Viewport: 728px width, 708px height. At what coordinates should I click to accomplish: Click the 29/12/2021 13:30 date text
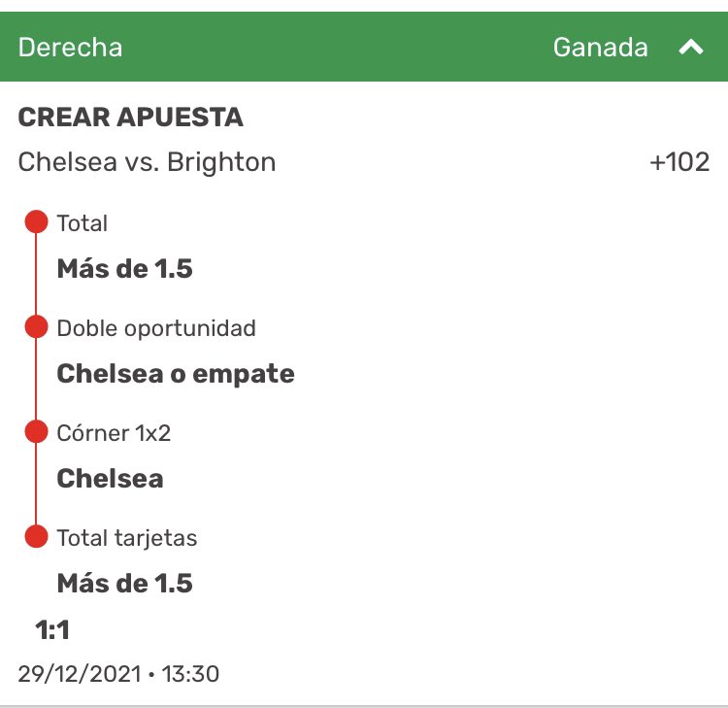(118, 674)
